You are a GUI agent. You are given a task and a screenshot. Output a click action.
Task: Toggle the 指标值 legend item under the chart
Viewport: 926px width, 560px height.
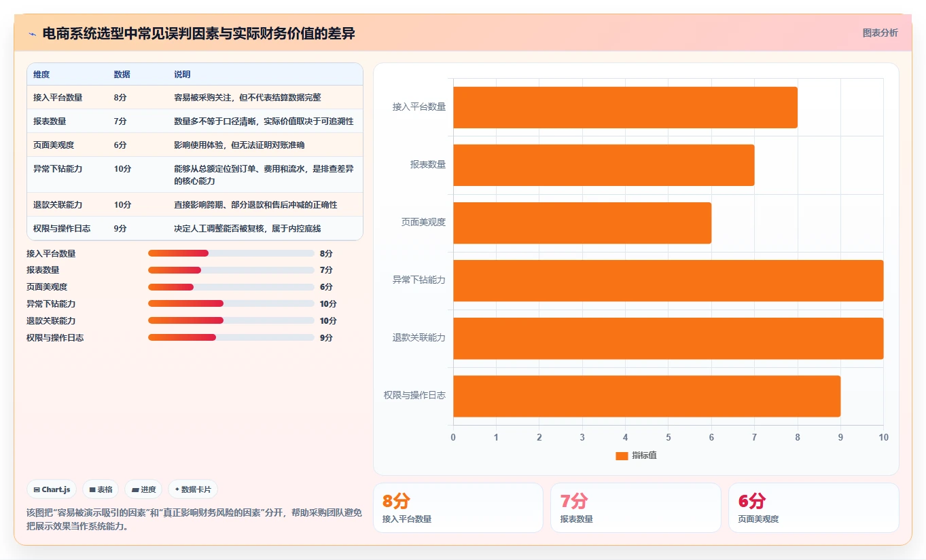636,455
